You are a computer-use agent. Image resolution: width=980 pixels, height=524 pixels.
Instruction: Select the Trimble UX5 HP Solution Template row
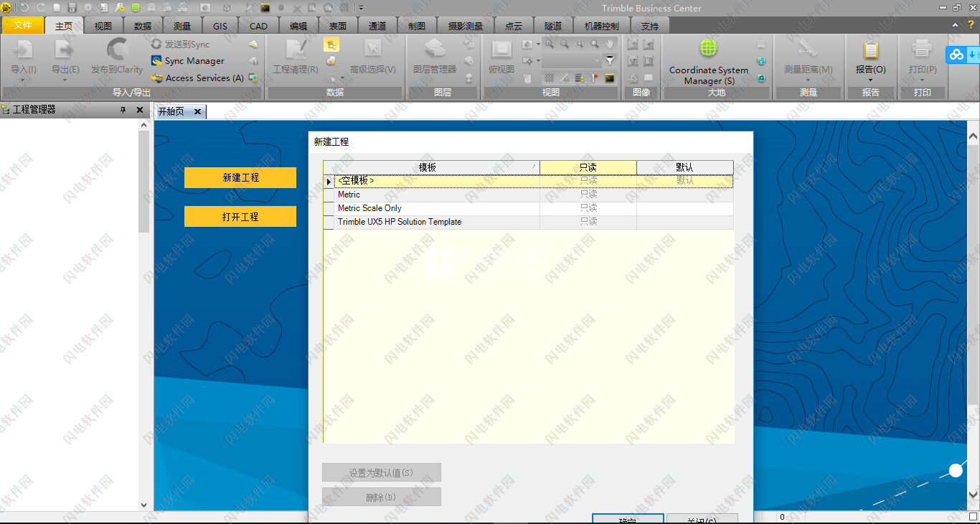point(529,222)
